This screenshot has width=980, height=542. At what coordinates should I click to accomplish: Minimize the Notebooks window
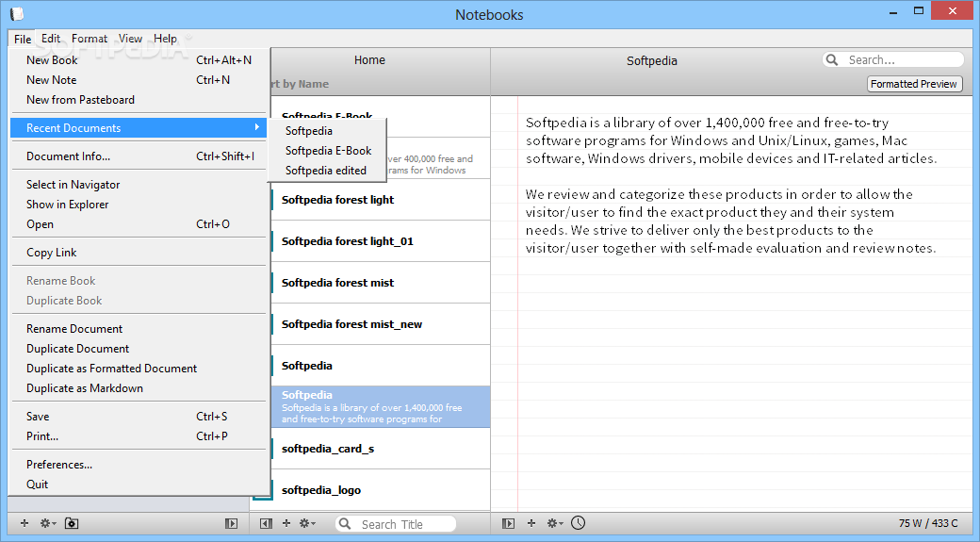[x=893, y=11]
